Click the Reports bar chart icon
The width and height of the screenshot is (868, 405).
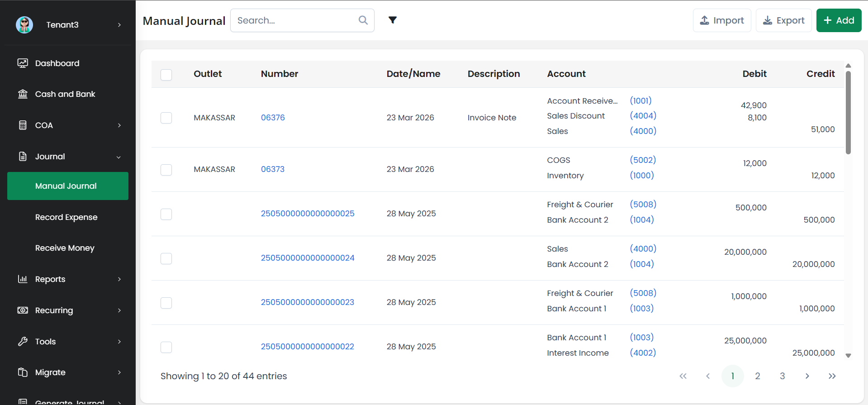[x=23, y=279]
